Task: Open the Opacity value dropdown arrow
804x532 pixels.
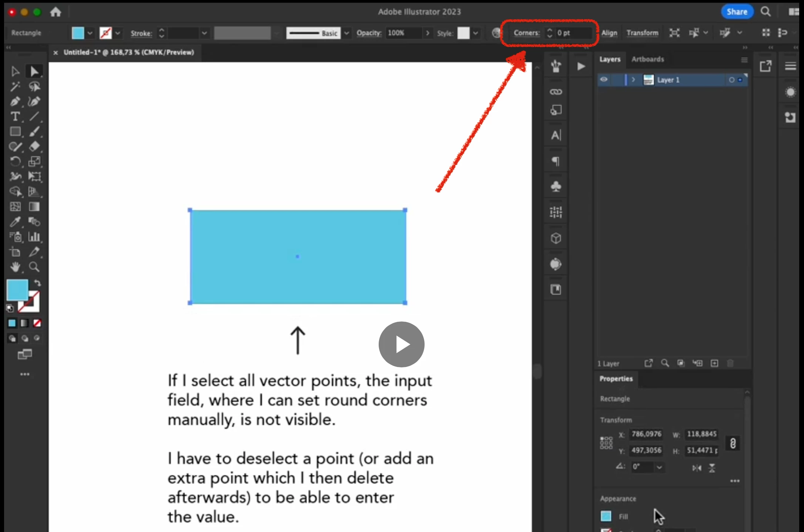Action: (x=428, y=33)
